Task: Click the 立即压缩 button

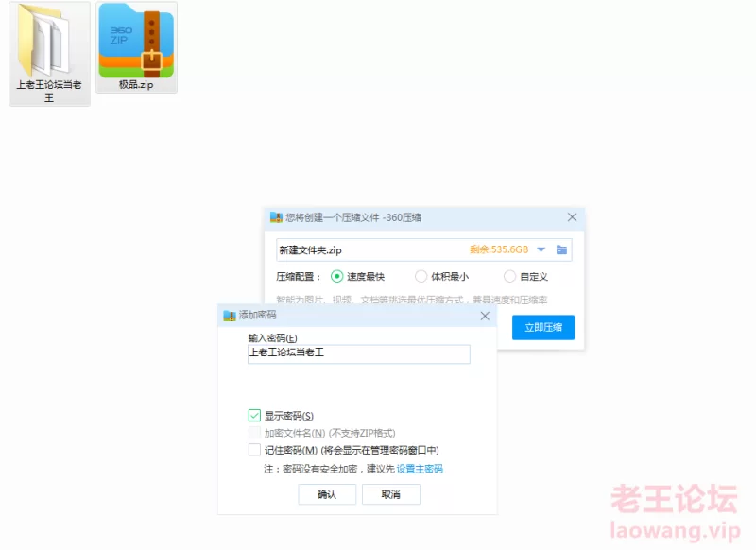Action: click(542, 327)
